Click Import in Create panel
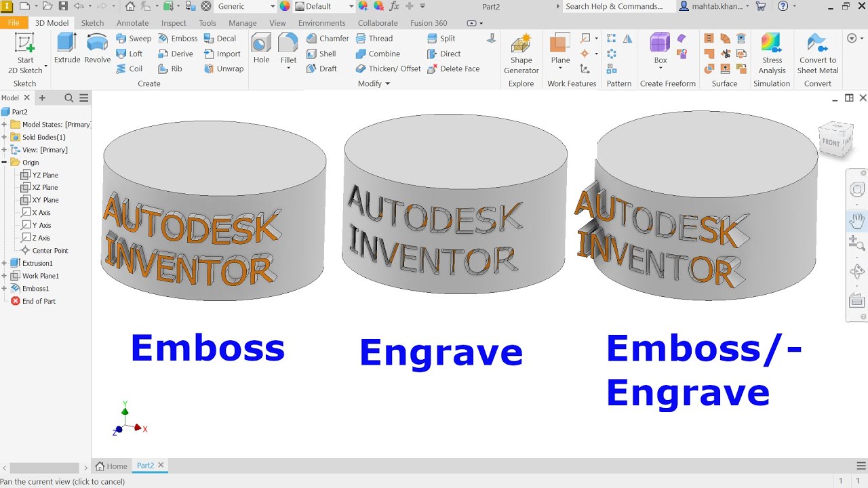Image resolution: width=868 pixels, height=488 pixels. click(x=222, y=54)
